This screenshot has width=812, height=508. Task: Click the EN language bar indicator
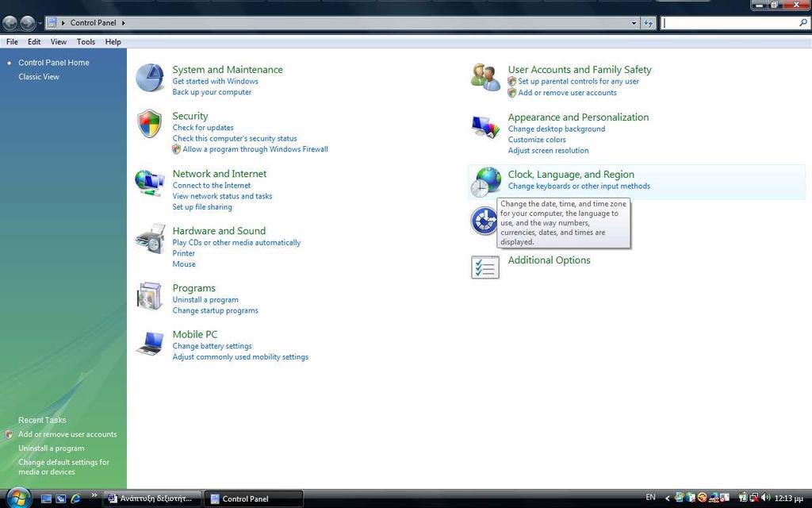click(x=650, y=498)
